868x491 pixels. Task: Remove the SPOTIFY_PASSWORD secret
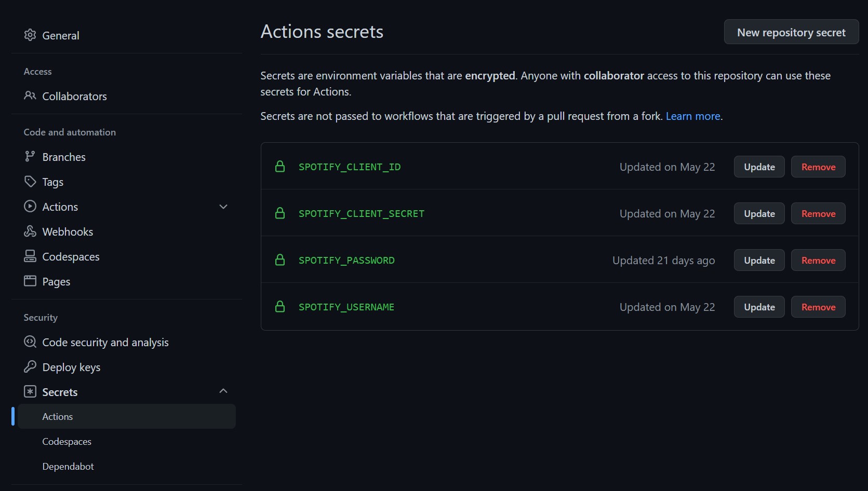tap(818, 260)
